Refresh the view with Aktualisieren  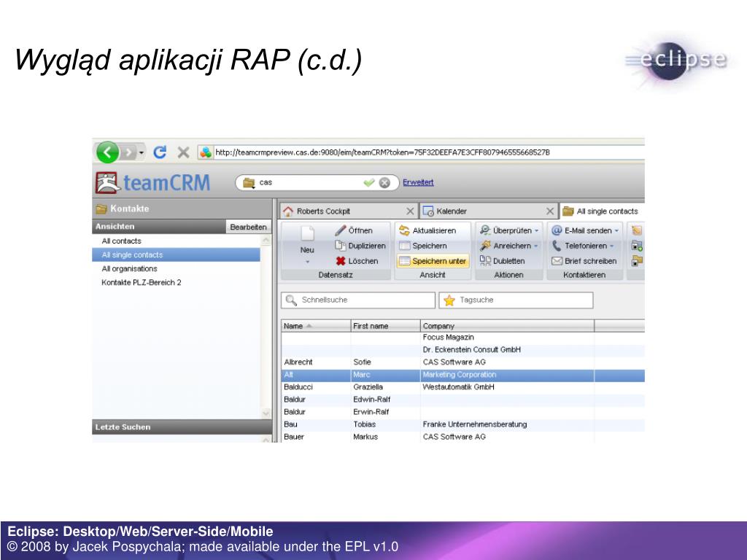(x=427, y=230)
